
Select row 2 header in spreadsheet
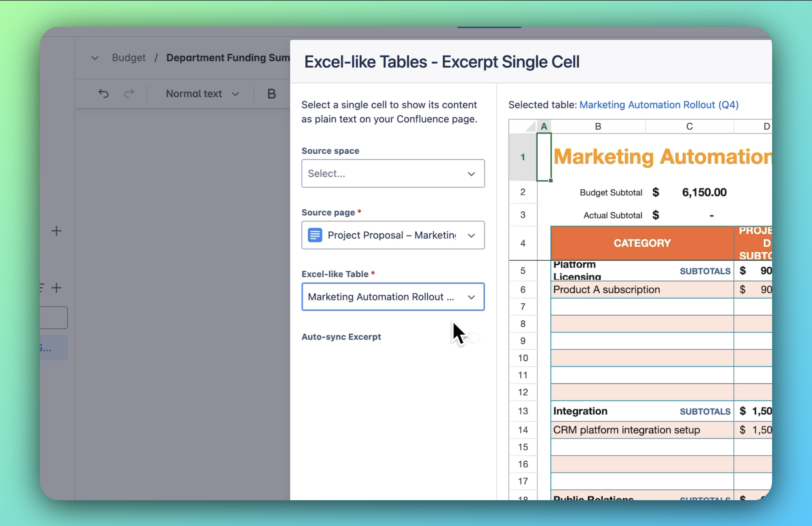pos(522,192)
